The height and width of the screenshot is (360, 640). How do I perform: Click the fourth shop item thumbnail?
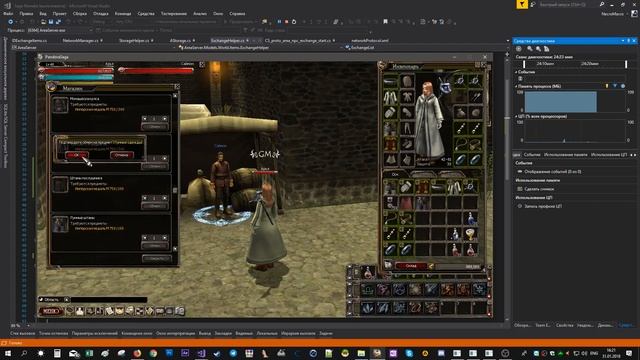(x=60, y=224)
